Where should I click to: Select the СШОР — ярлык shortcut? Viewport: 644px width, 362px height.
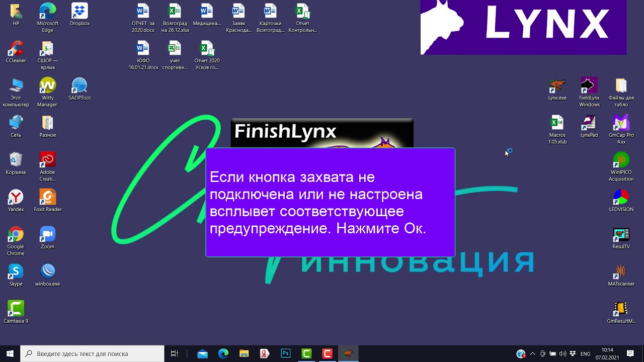(48, 55)
